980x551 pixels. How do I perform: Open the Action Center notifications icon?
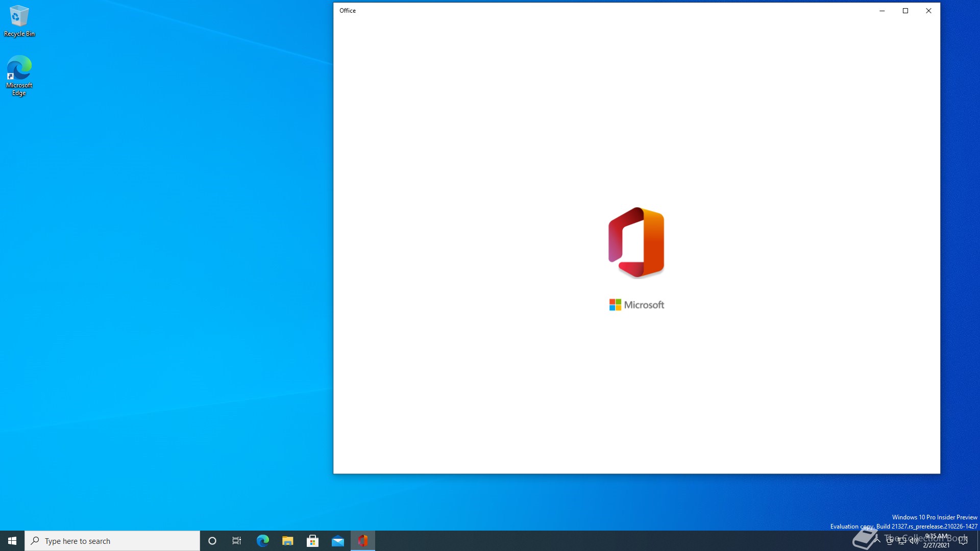pos(963,541)
